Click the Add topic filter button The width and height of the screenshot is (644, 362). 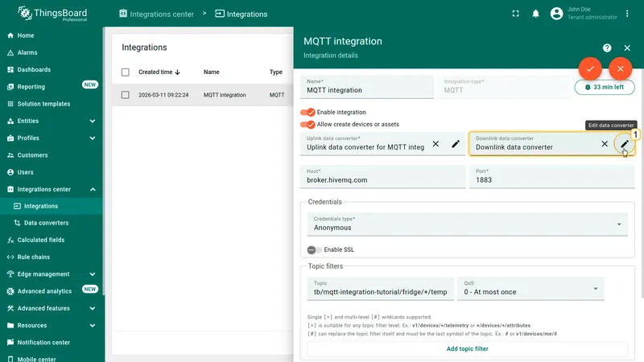pos(468,349)
